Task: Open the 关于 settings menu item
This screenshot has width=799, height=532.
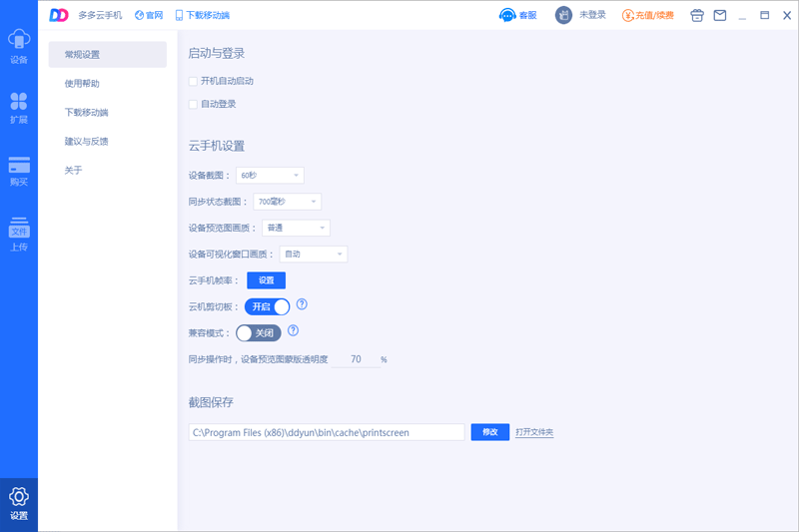Action: pyautogui.click(x=74, y=171)
